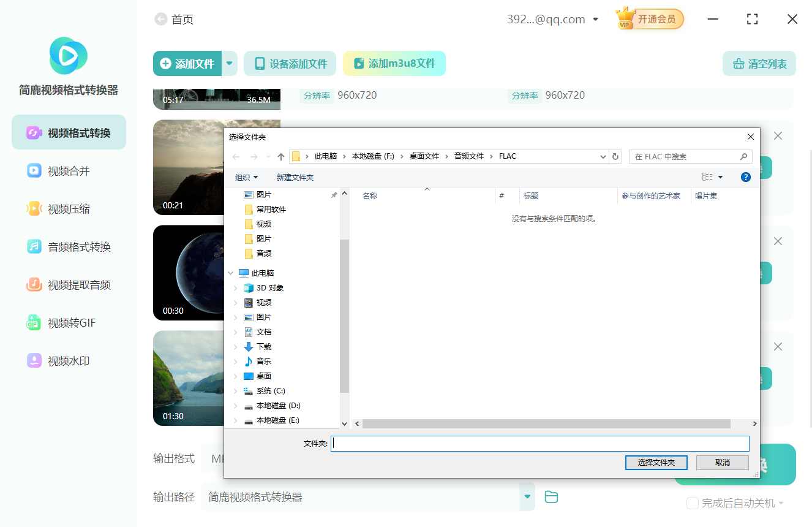Click the 清空列表 button
Screen dimensions: 812x527
759,64
